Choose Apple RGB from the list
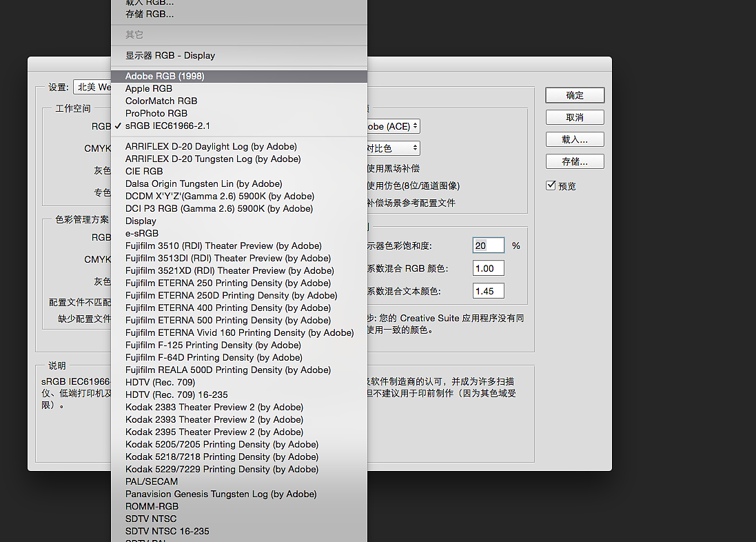Viewport: 756px width, 542px height. 238,89
